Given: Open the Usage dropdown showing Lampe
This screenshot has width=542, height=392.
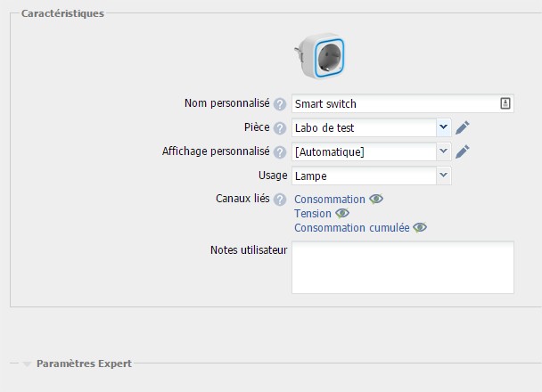Looking at the screenshot, I should pyautogui.click(x=443, y=176).
